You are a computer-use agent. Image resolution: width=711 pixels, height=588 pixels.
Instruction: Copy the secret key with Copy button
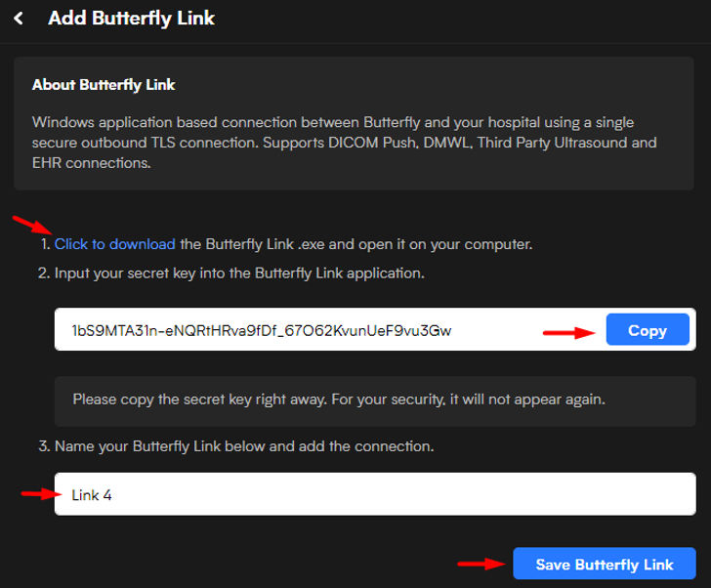point(648,330)
